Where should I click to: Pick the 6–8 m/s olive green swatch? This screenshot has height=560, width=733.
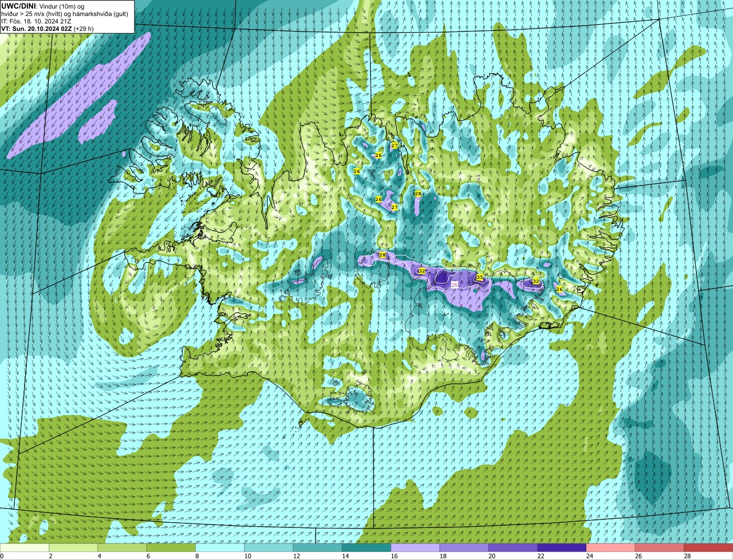[x=171, y=547]
